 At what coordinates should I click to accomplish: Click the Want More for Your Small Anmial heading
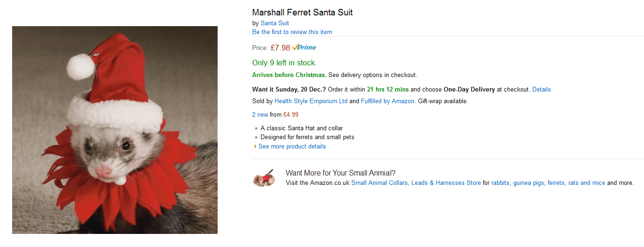coord(340,173)
